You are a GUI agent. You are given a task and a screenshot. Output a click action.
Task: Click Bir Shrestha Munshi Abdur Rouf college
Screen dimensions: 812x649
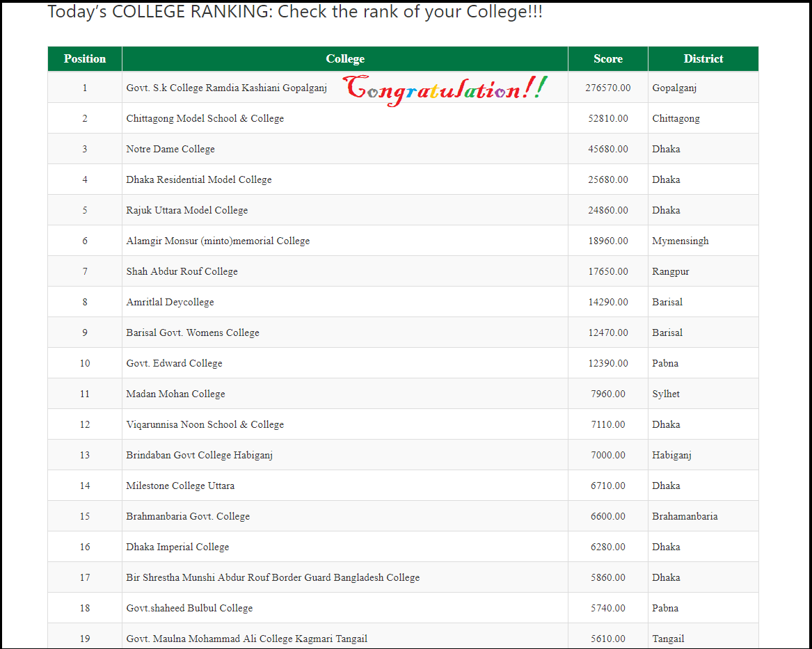pyautogui.click(x=273, y=577)
